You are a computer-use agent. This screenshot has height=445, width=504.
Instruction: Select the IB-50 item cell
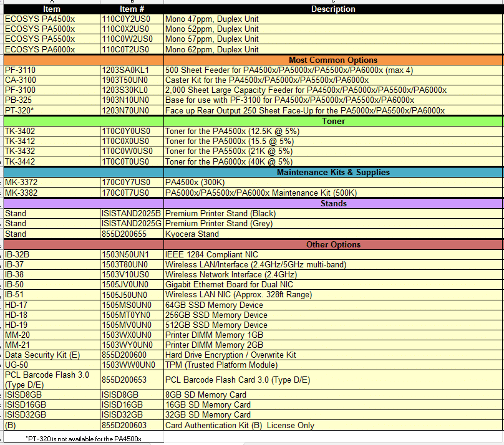tap(14, 285)
